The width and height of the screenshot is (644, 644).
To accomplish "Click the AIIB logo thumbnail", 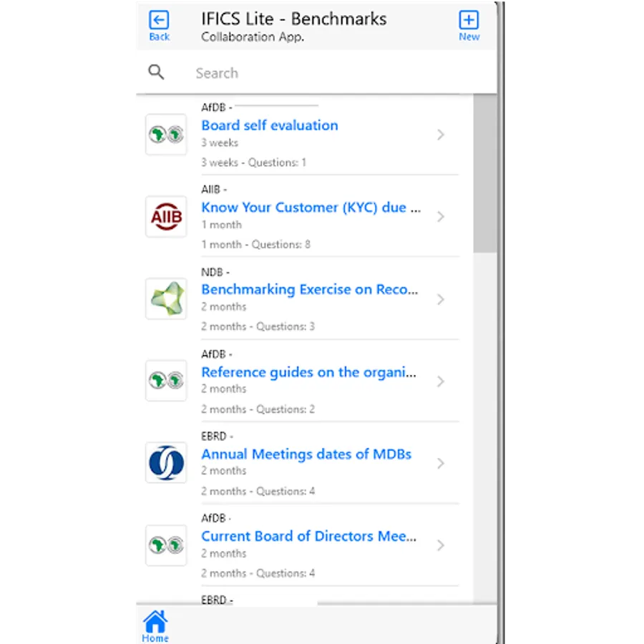I will point(166,216).
